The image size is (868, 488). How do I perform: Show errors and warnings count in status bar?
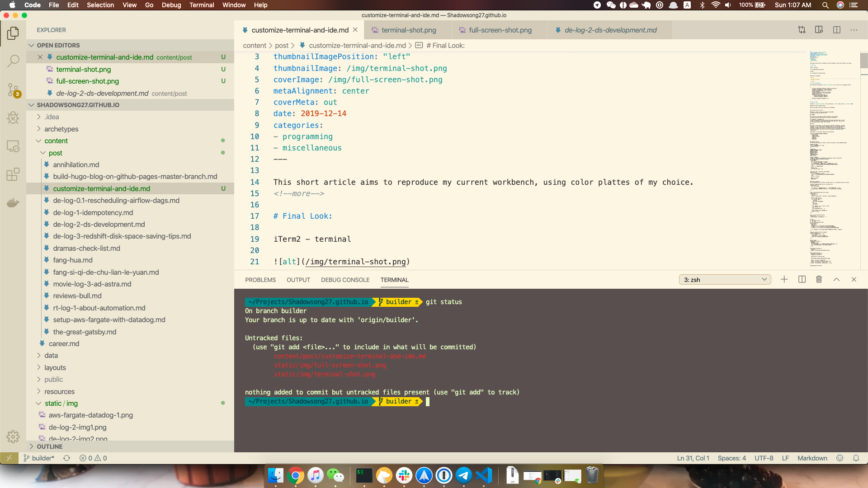[93, 458]
